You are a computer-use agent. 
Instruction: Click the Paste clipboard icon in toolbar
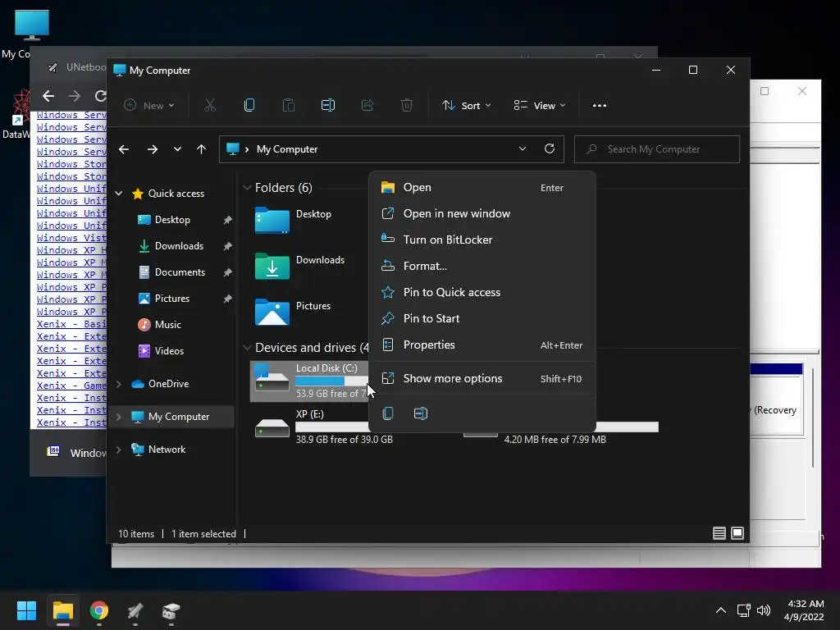click(288, 106)
